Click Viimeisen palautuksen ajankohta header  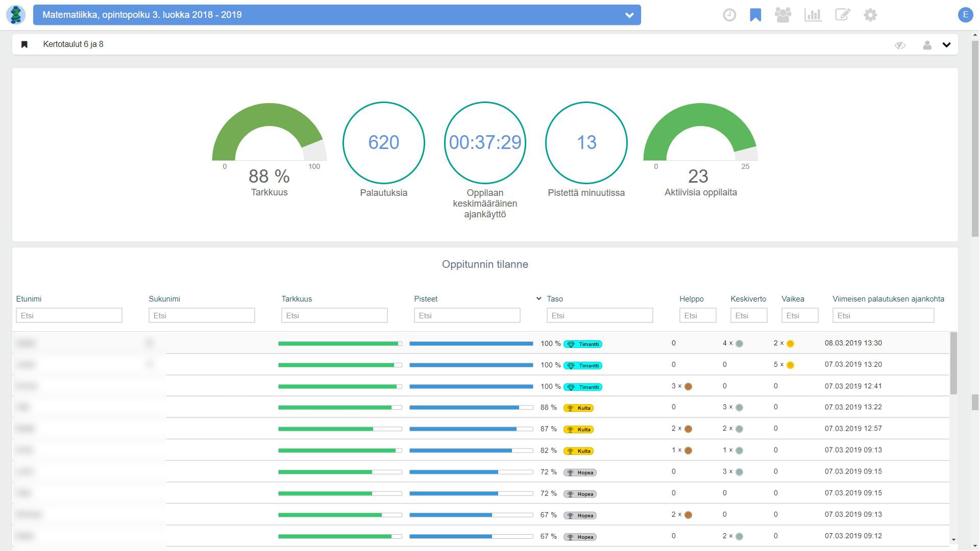tap(888, 299)
